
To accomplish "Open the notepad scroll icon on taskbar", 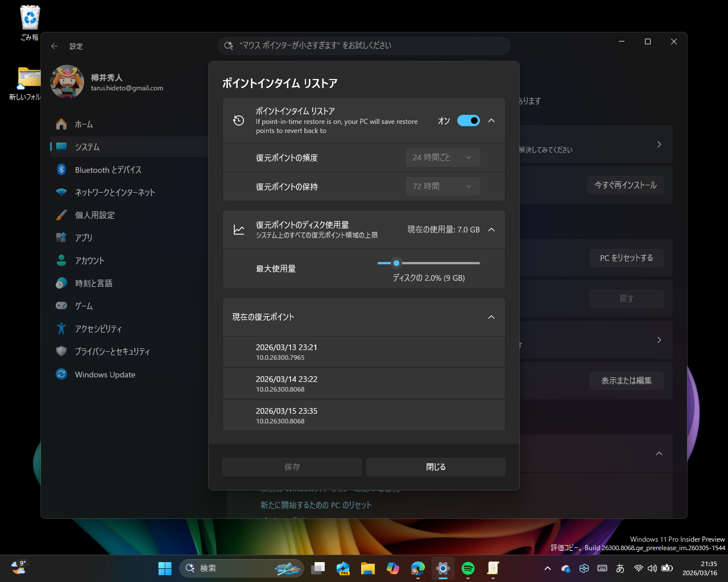I will (493, 568).
